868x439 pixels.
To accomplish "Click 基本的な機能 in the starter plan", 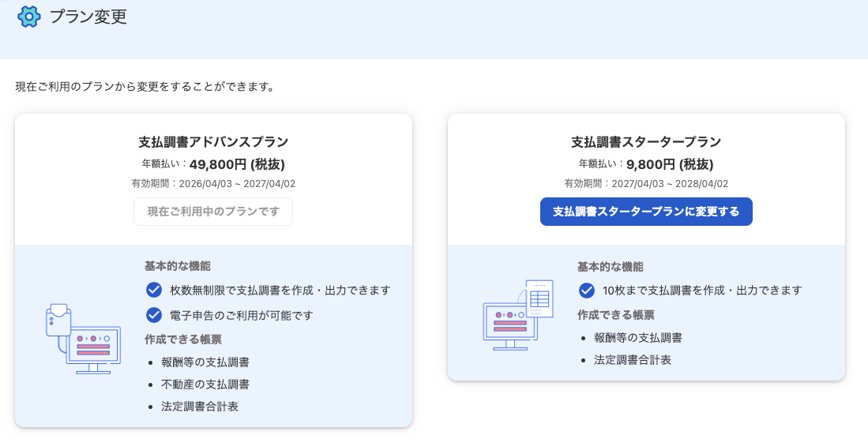I will coord(611,267).
